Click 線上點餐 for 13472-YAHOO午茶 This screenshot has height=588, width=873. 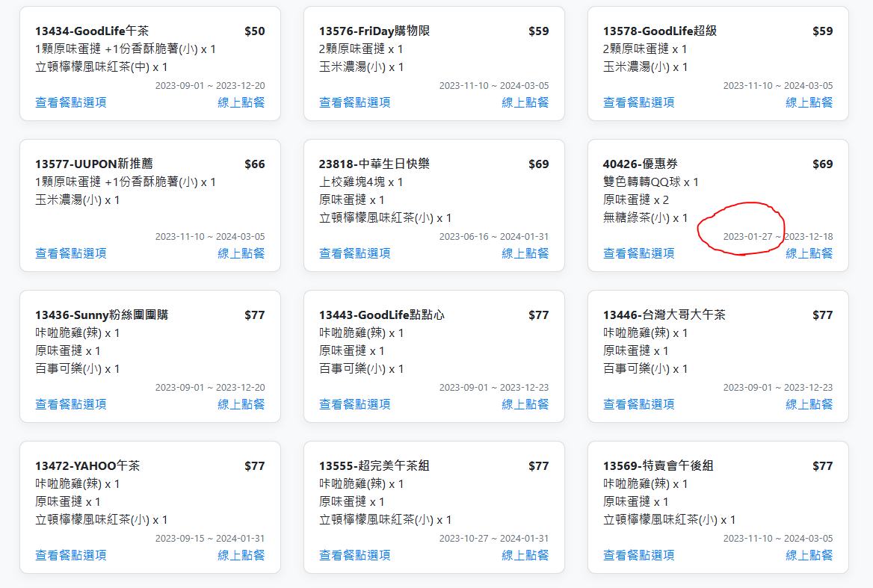pyautogui.click(x=241, y=555)
